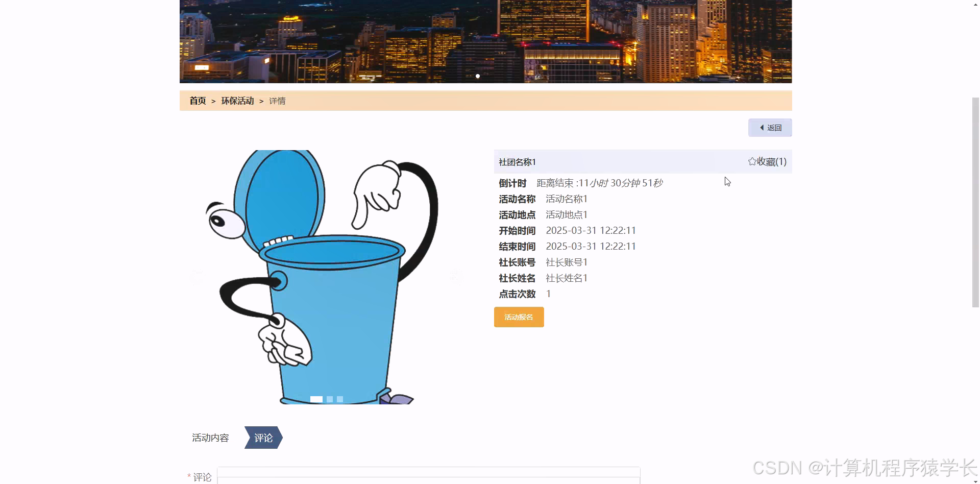Select the second image carousel indicator
980x484 pixels.
coord(330,399)
